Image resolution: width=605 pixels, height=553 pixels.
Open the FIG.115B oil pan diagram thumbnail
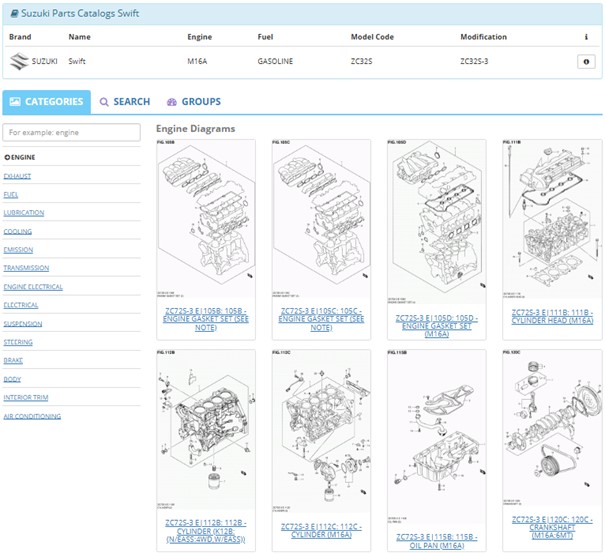click(x=437, y=437)
